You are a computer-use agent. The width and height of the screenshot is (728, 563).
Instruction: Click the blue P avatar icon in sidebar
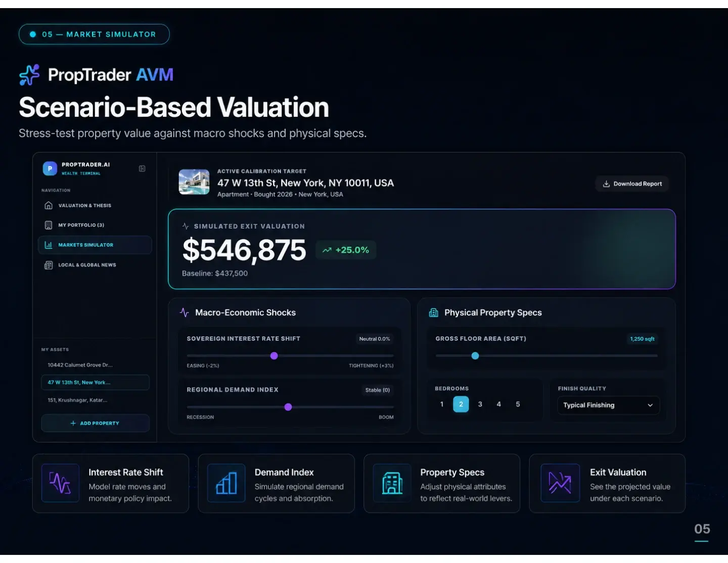(50, 168)
